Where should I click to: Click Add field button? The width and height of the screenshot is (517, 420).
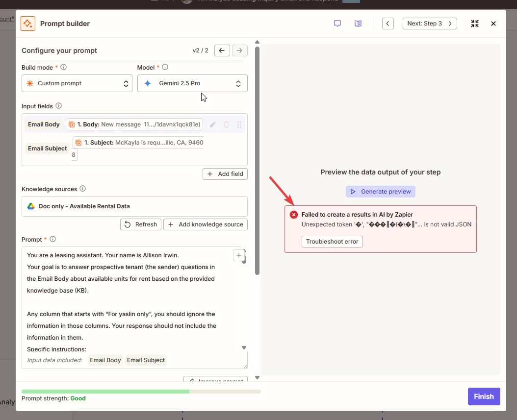225,174
